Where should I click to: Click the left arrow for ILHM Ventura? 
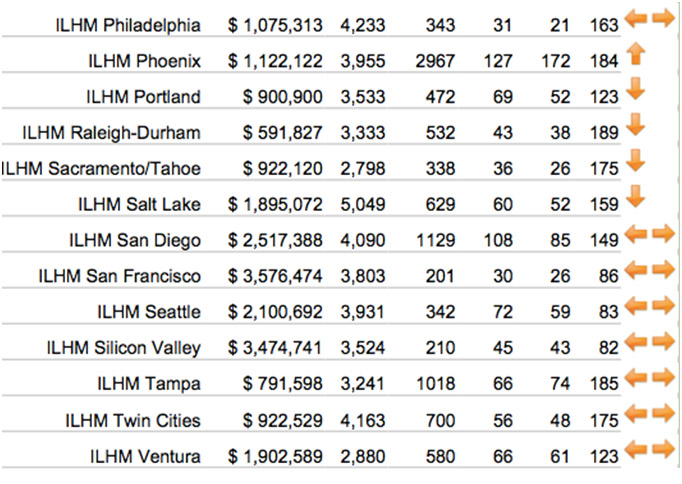click(636, 449)
